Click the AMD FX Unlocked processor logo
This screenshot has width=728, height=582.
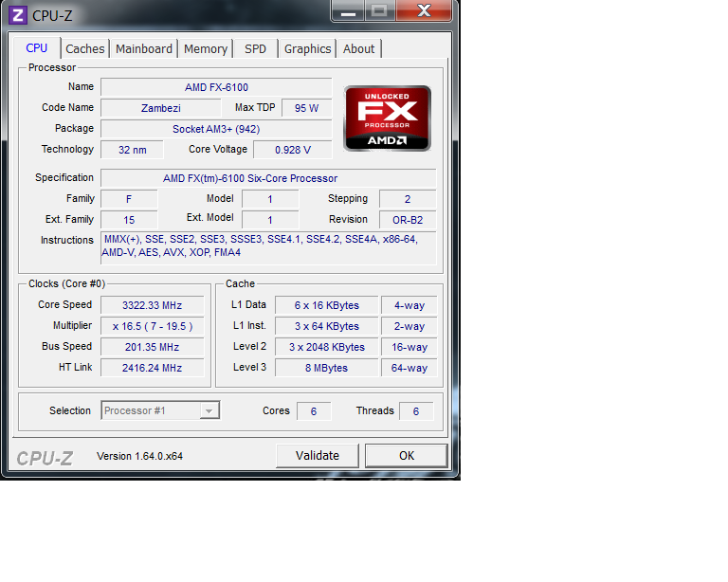coord(387,118)
